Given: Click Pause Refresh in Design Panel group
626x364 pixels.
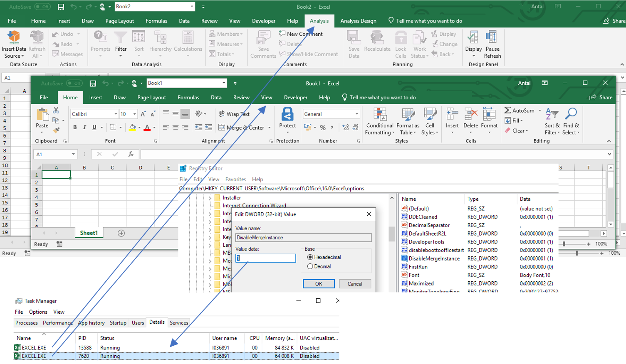Looking at the screenshot, I should point(492,44).
